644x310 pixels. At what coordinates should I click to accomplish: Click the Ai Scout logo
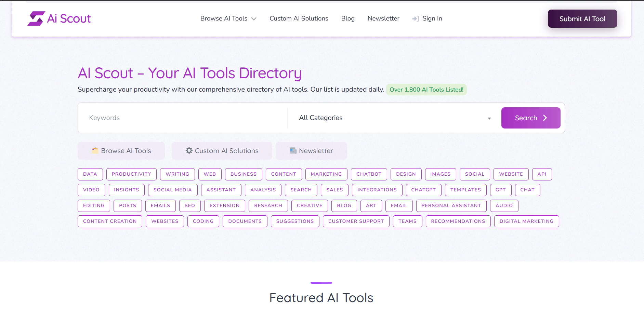59,18
